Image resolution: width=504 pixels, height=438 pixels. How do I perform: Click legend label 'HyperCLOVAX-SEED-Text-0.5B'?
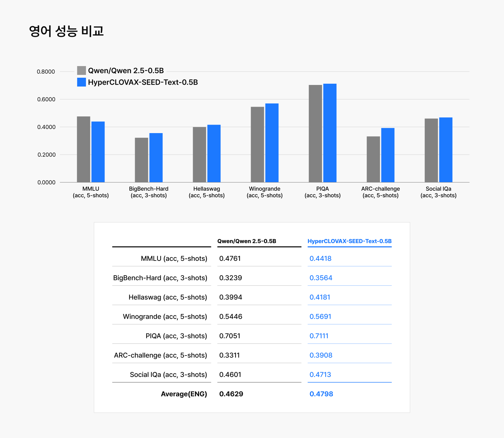coord(143,82)
